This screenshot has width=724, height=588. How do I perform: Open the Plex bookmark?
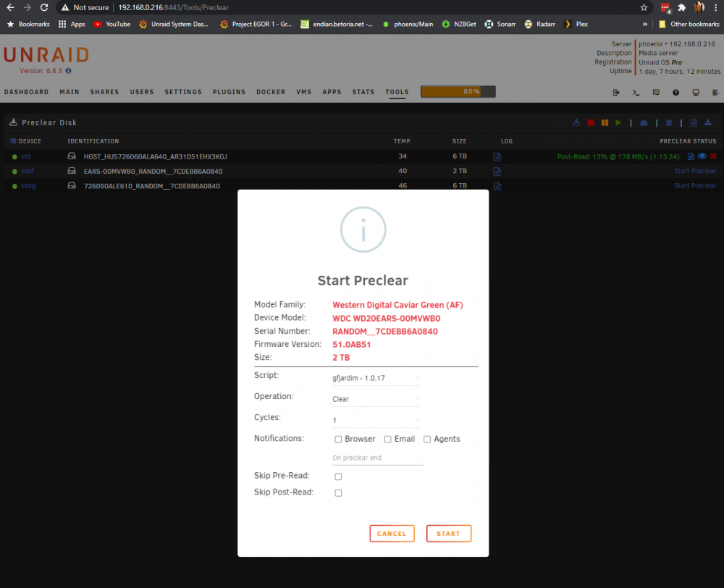click(576, 24)
